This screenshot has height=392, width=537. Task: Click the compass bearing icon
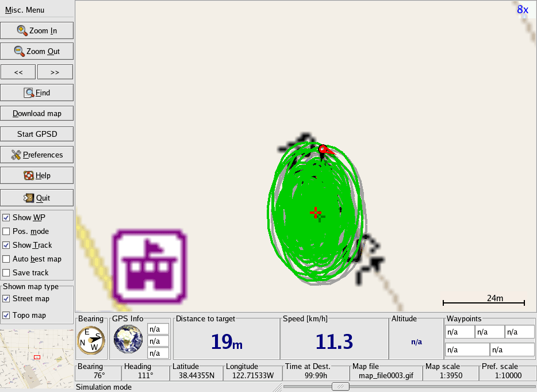point(91,340)
